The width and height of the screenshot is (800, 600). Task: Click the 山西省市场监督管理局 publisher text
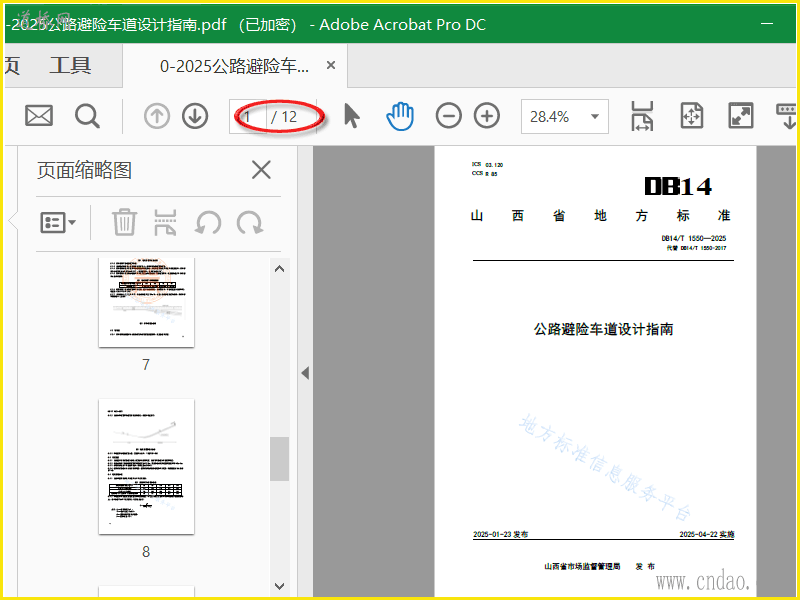[x=582, y=566]
